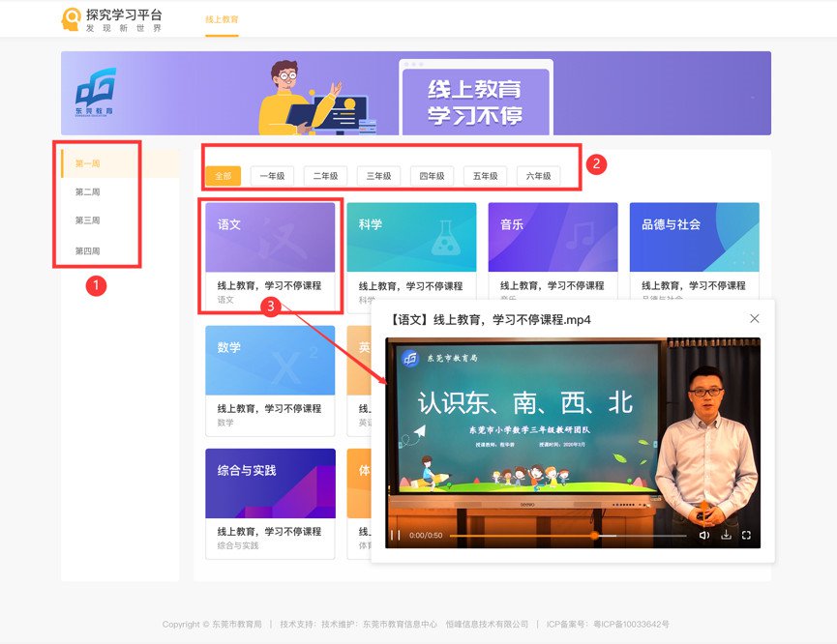Image resolution: width=837 pixels, height=644 pixels.
Task: Click the 探究学习平台 logo icon
Action: point(72,19)
